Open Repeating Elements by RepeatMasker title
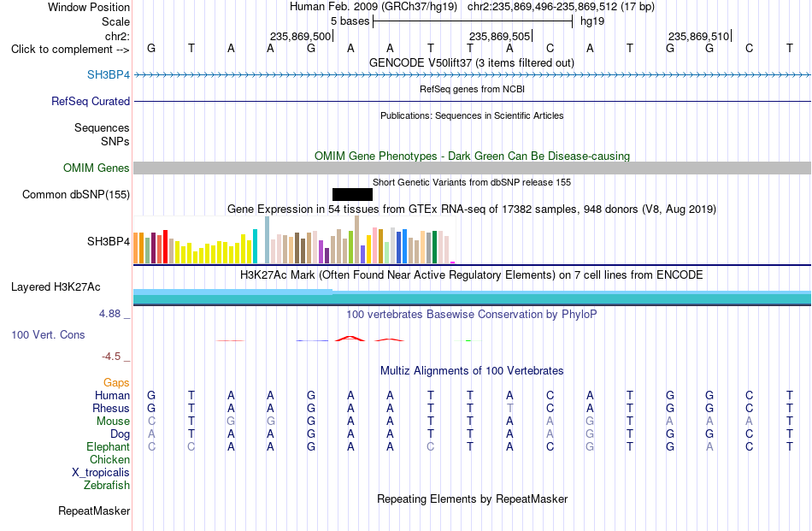 [472, 499]
